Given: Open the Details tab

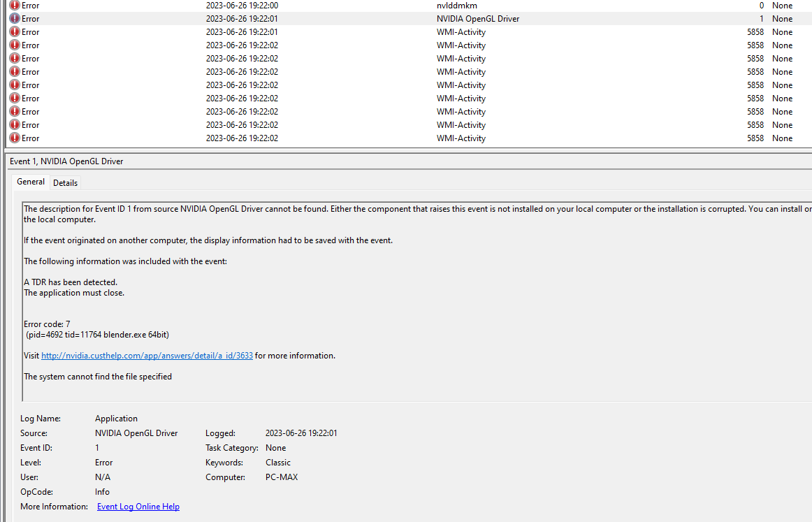Looking at the screenshot, I should tap(65, 182).
